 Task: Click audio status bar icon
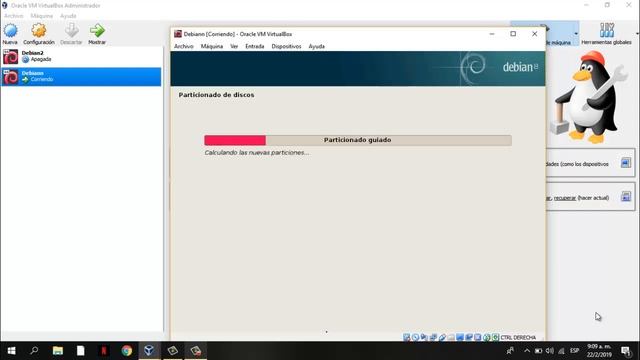(424, 338)
